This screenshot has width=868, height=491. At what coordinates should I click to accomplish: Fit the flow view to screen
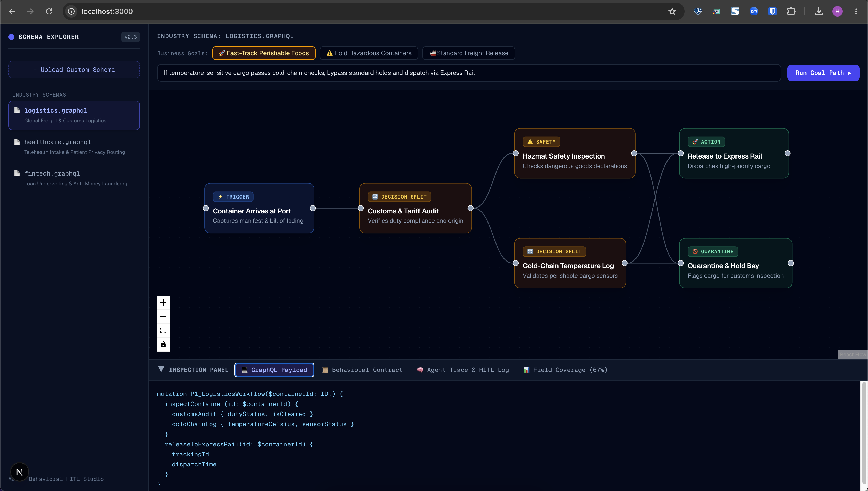point(163,330)
